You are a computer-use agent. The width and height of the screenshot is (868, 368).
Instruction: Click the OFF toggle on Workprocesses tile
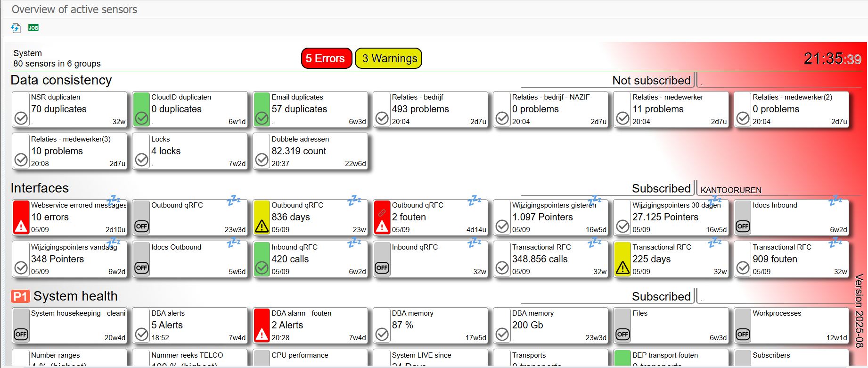coord(743,335)
